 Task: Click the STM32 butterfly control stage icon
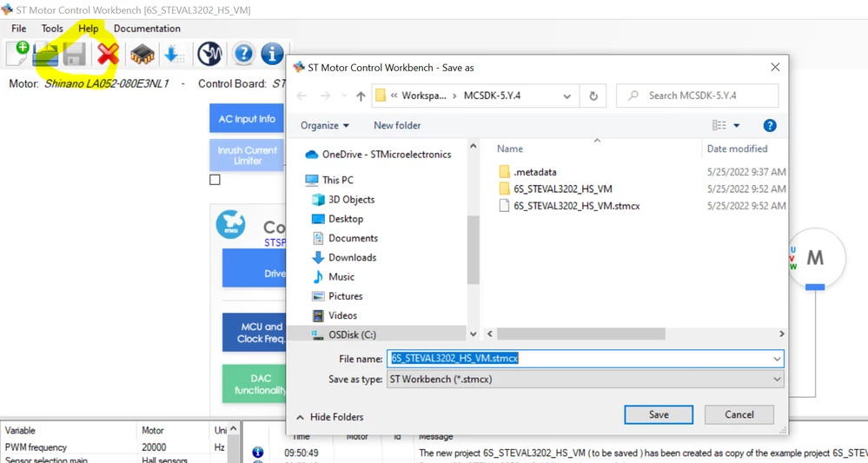pos(231,224)
